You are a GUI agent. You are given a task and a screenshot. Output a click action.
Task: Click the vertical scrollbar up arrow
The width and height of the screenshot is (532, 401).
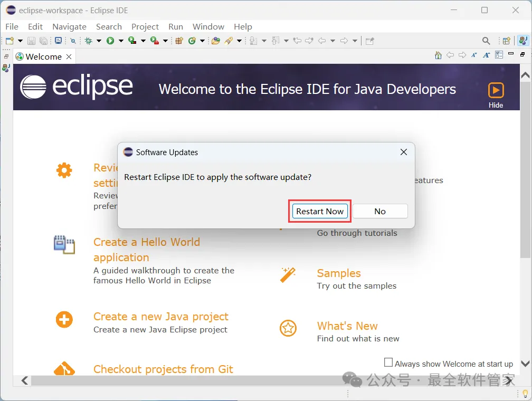pyautogui.click(x=525, y=75)
